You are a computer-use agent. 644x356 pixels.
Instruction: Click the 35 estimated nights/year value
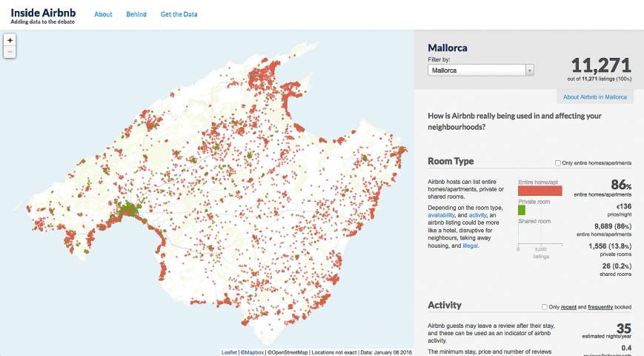[x=624, y=328]
